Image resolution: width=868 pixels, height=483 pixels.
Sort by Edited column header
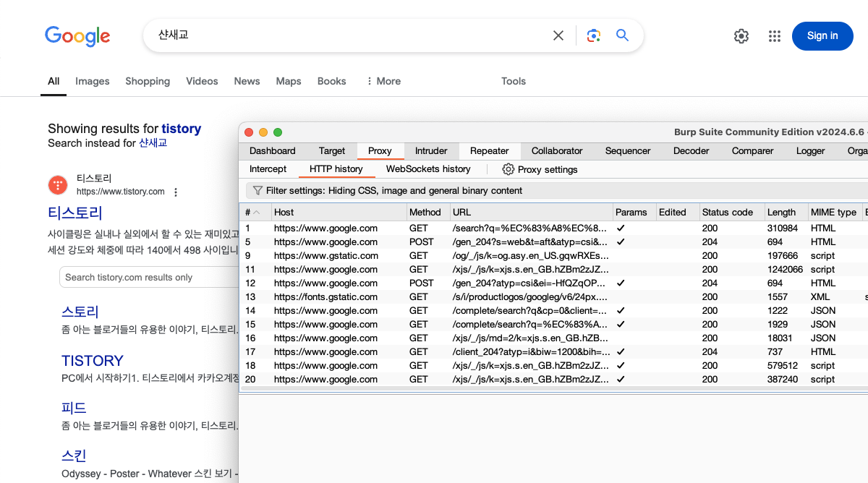pyautogui.click(x=677, y=212)
